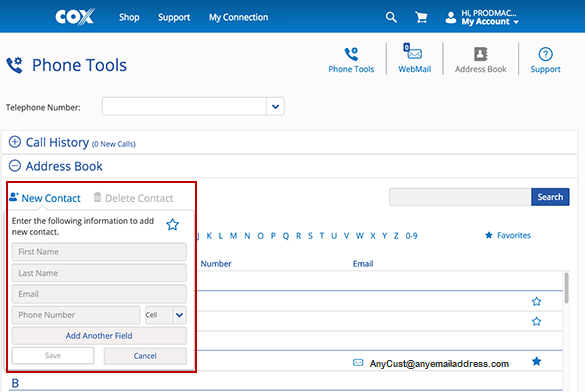This screenshot has height=392, width=585.
Task: Filter contacts by letter U
Action: tap(334, 236)
